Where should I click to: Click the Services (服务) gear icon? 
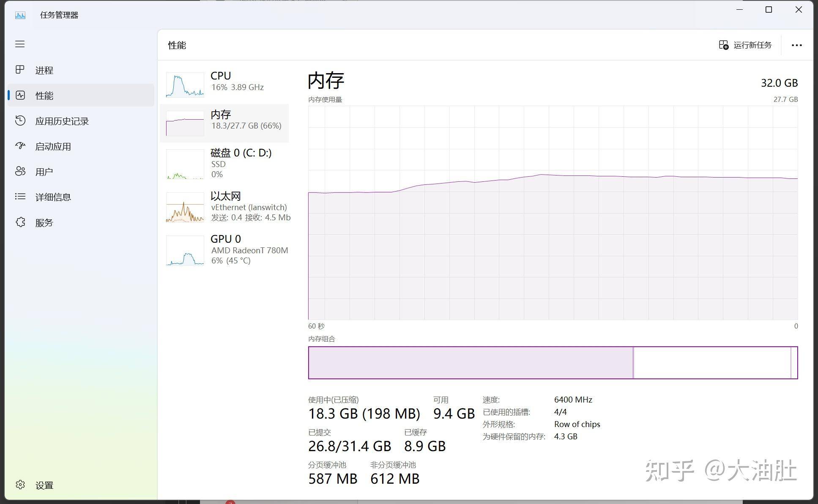(x=20, y=222)
